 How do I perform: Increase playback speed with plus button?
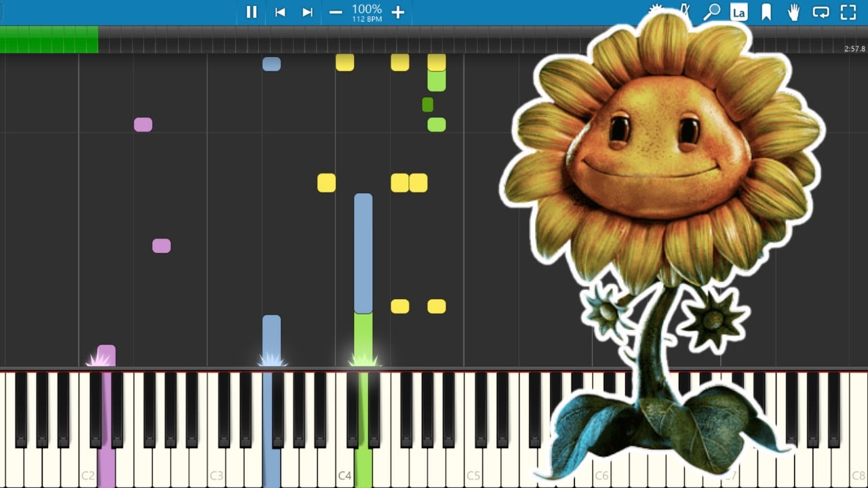pyautogui.click(x=398, y=12)
